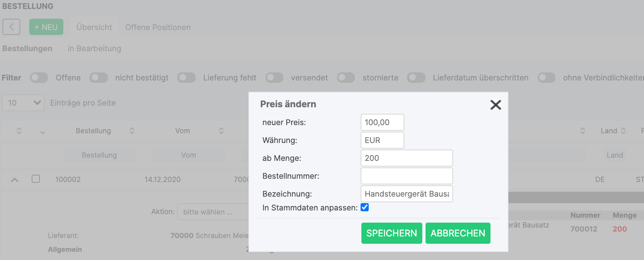Turn on the Lieferung fehlt filter
The width and height of the screenshot is (644, 260).
(186, 78)
